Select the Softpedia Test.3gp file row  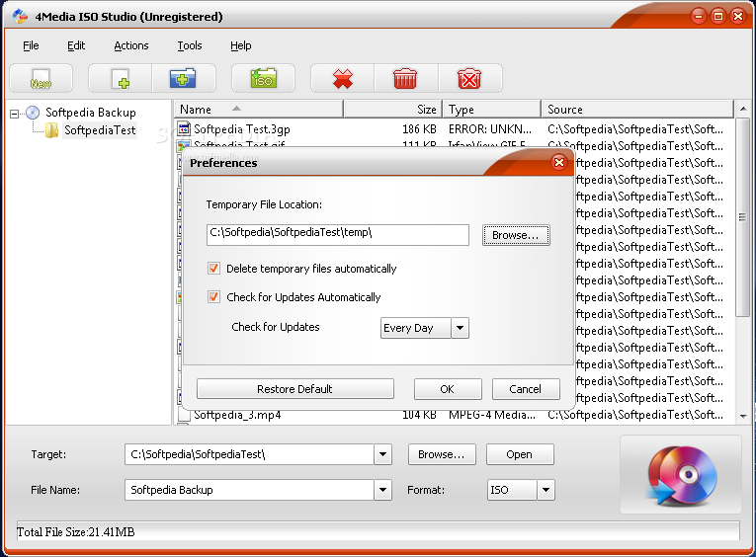coord(455,129)
